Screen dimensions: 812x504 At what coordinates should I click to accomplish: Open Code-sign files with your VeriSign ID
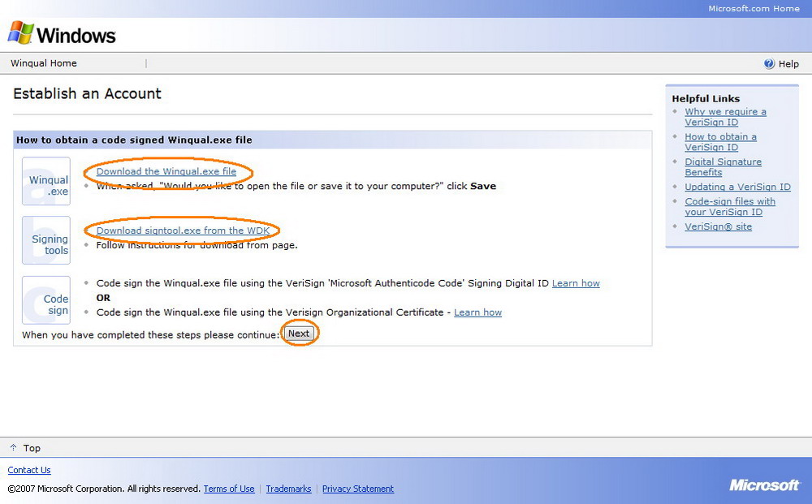(x=730, y=206)
